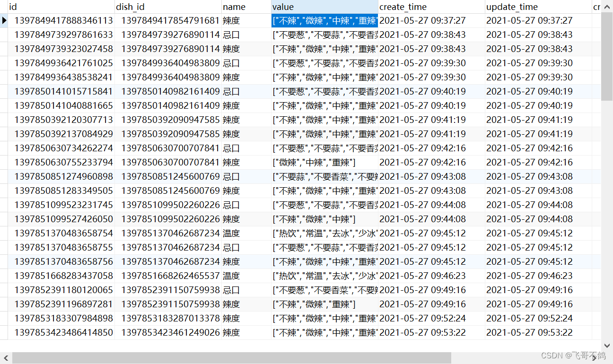
Task: Select id cell 1397852391196897281
Action: pos(61,304)
